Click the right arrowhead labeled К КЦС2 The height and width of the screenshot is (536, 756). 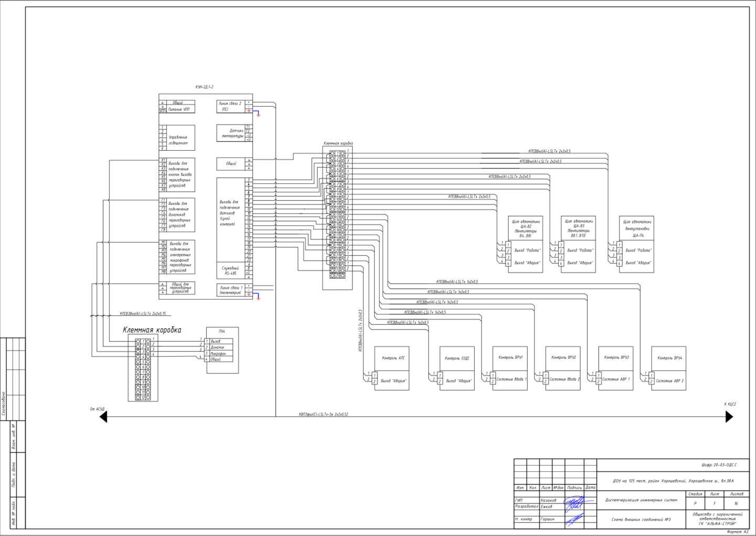coord(729,417)
